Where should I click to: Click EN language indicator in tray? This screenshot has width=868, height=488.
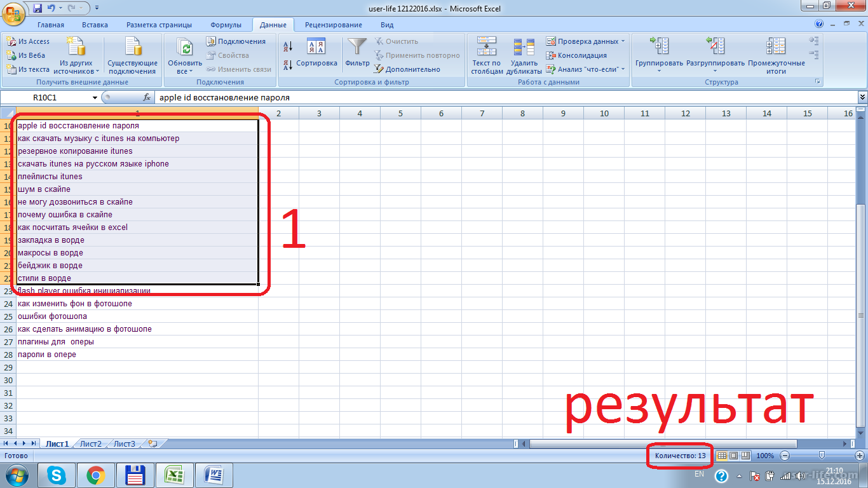pos(699,474)
